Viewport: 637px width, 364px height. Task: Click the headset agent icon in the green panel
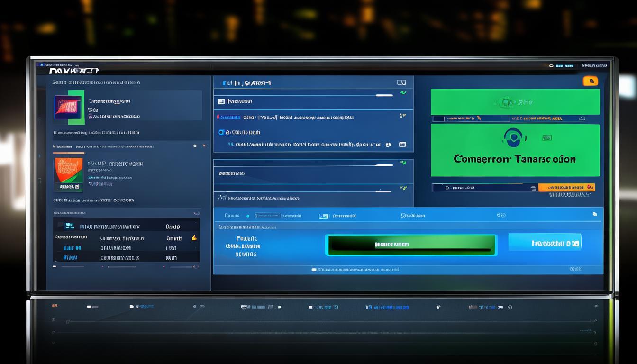click(513, 138)
